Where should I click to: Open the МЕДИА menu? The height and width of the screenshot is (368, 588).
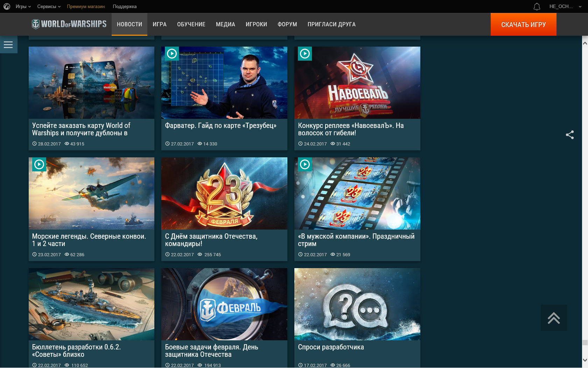click(x=225, y=24)
